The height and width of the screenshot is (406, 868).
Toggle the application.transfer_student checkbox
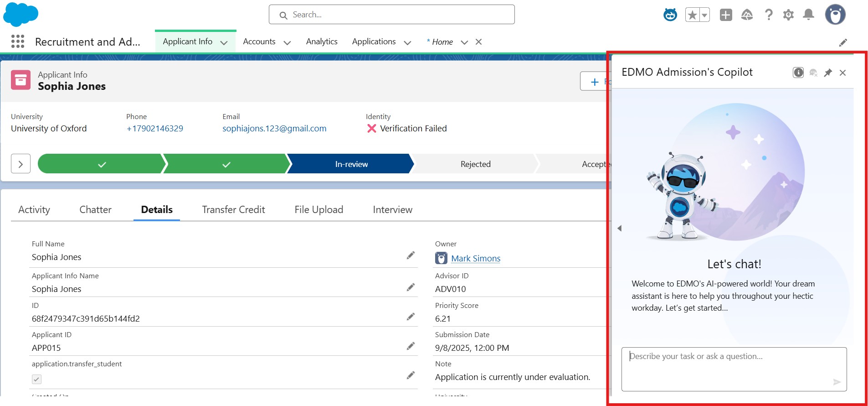37,379
